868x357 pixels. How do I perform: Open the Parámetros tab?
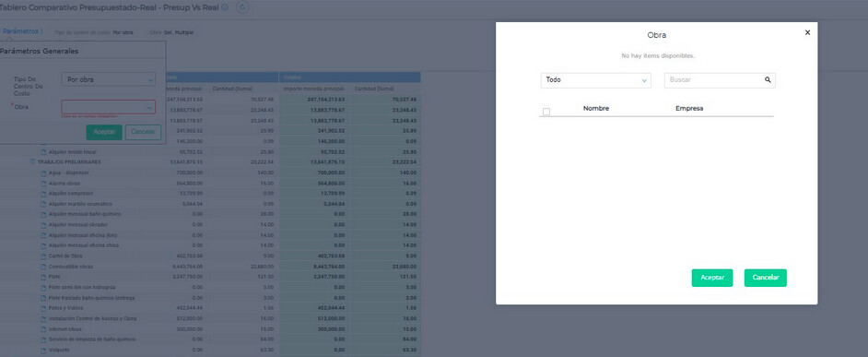click(x=20, y=31)
